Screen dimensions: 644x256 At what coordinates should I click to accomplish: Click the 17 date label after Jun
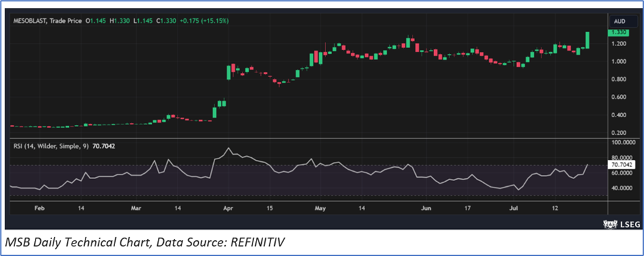click(468, 209)
